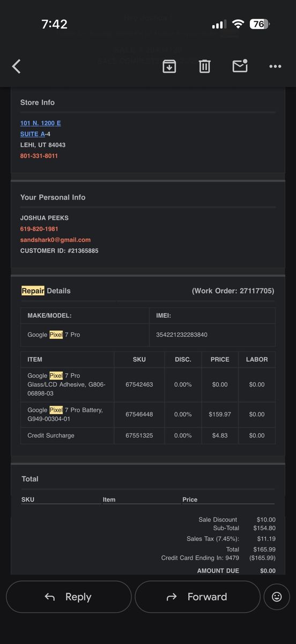This screenshot has height=644, width=296.
Task: Open the three-dot more options menu
Action: pyautogui.click(x=275, y=67)
